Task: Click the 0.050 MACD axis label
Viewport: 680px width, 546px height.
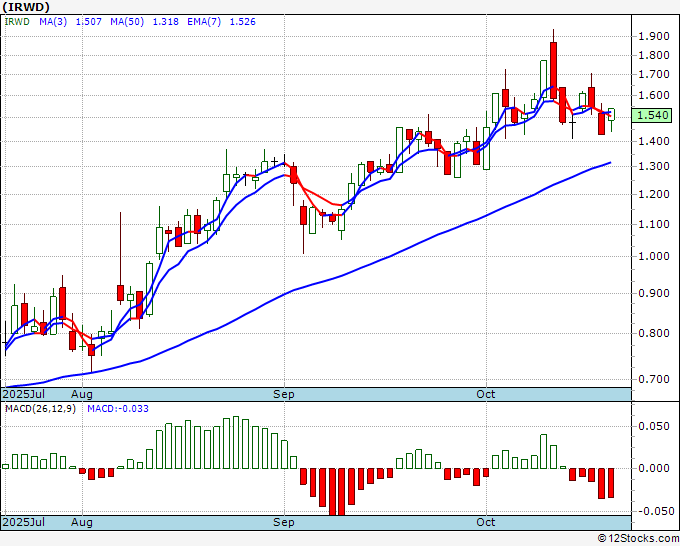Action: (654, 426)
